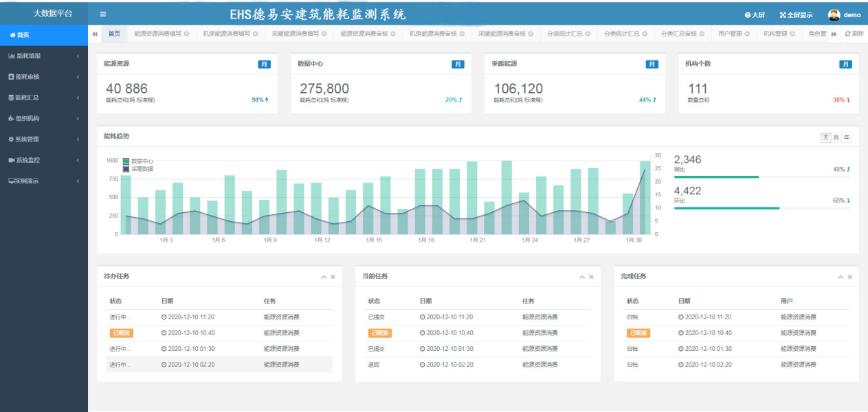Close the 能源资源消费填写 tab

[x=186, y=34]
